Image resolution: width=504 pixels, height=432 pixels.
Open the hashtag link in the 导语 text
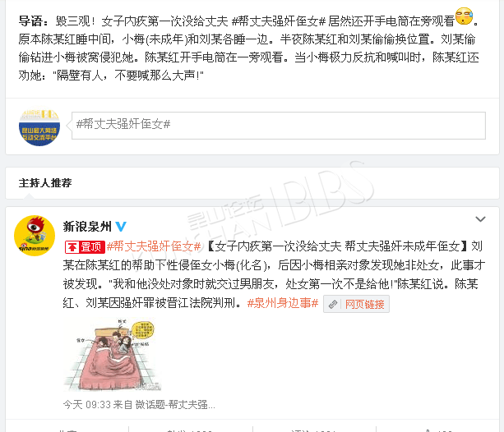[x=279, y=21]
